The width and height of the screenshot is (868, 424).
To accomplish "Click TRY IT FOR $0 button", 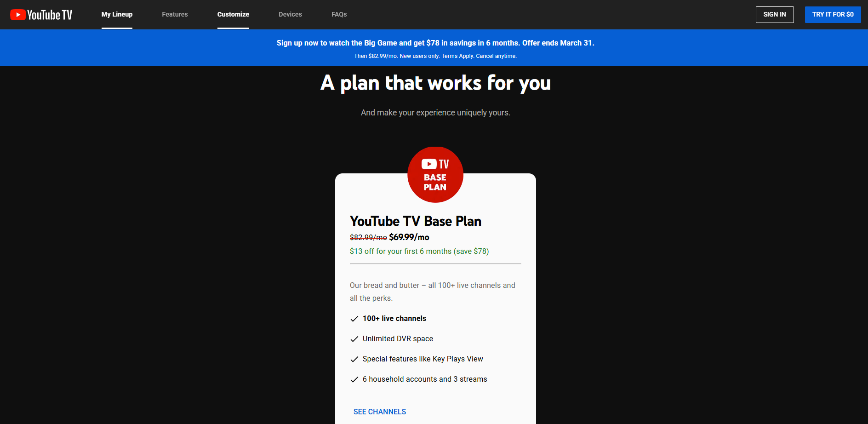I will [x=833, y=15].
